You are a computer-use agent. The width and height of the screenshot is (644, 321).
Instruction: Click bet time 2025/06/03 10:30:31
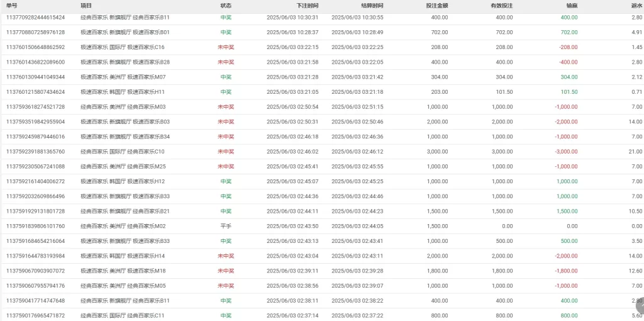292,17
